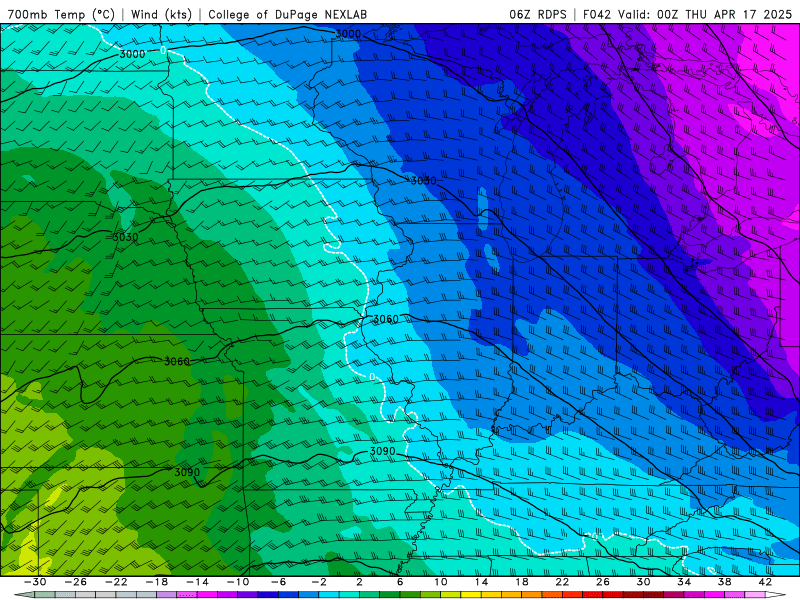
Task: Click 'College of DuPage NEXLAB' header text
Action: [287, 14]
